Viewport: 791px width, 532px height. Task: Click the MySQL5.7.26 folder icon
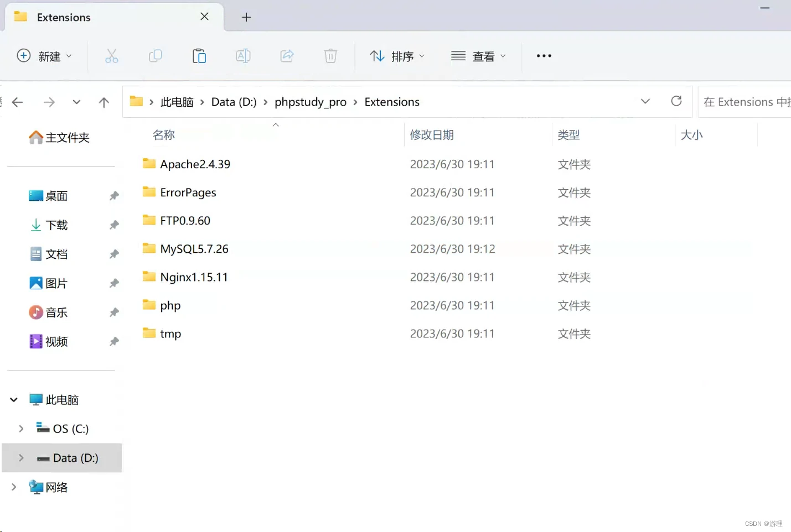pyautogui.click(x=149, y=248)
